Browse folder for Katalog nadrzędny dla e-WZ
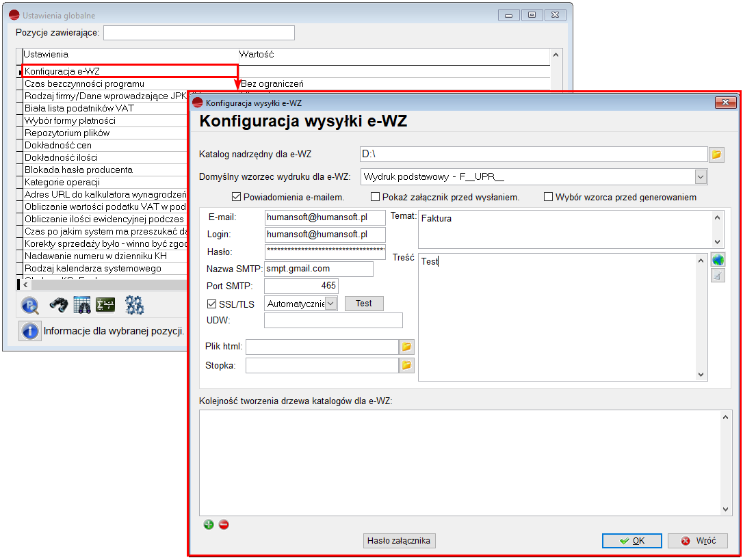The image size is (743, 560). pyautogui.click(x=716, y=155)
